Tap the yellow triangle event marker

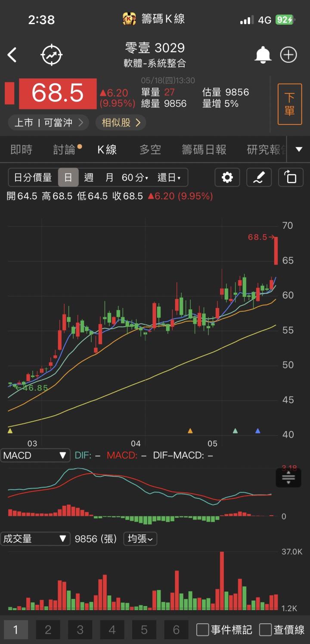(10, 430)
